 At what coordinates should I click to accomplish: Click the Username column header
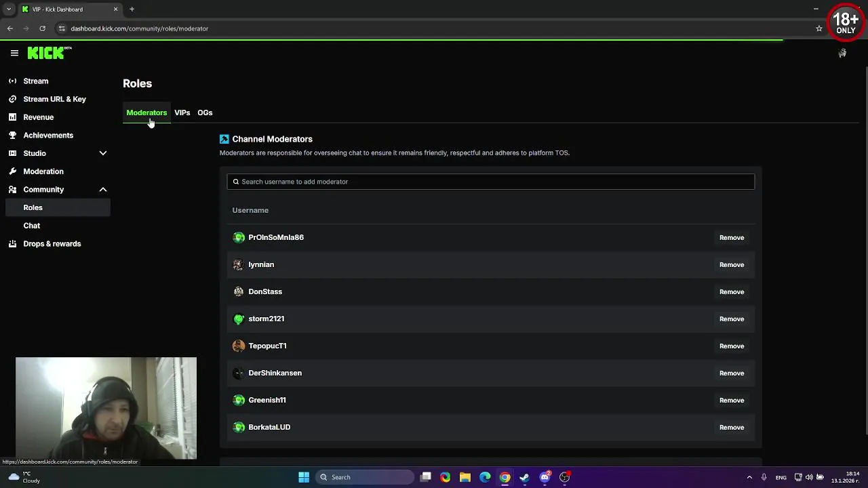(x=250, y=210)
